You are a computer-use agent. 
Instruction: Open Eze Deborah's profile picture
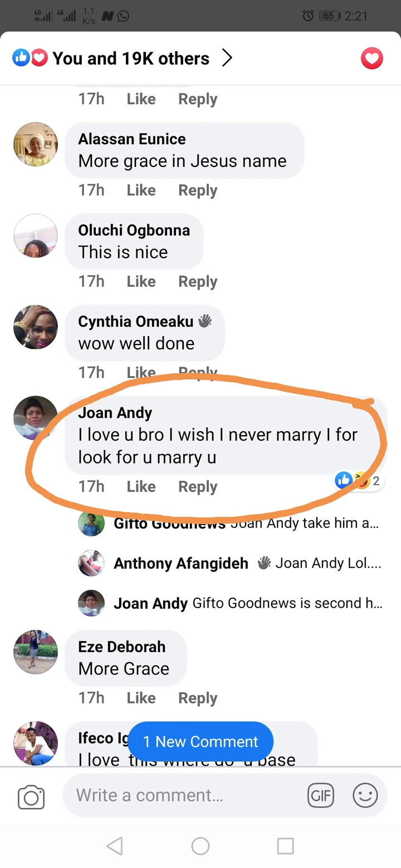tap(36, 652)
